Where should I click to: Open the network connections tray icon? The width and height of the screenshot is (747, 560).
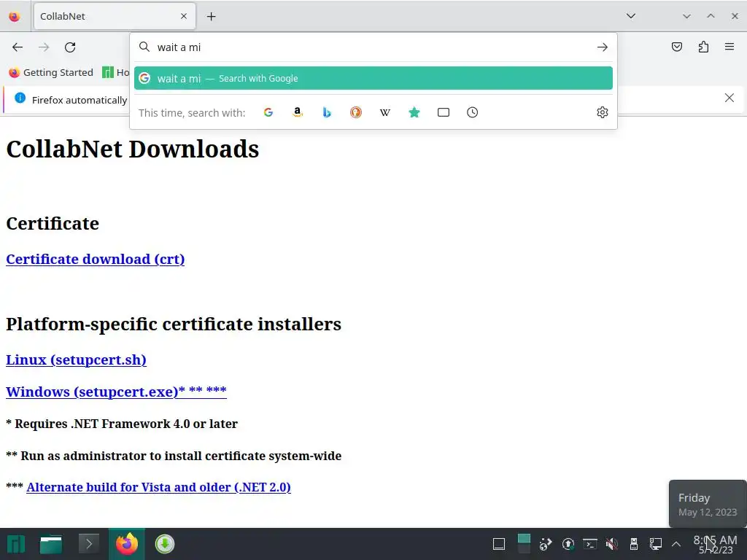656,544
